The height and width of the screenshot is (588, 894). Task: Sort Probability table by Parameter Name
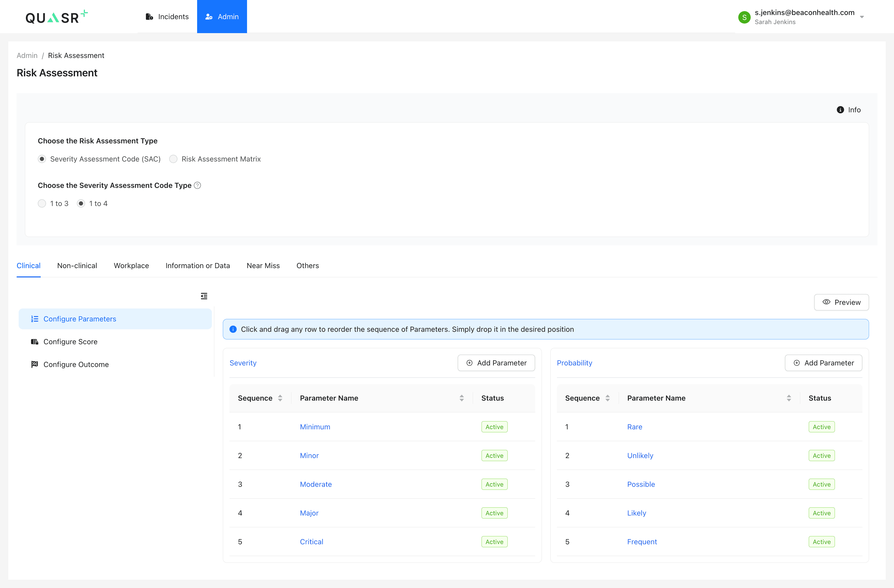coord(788,398)
